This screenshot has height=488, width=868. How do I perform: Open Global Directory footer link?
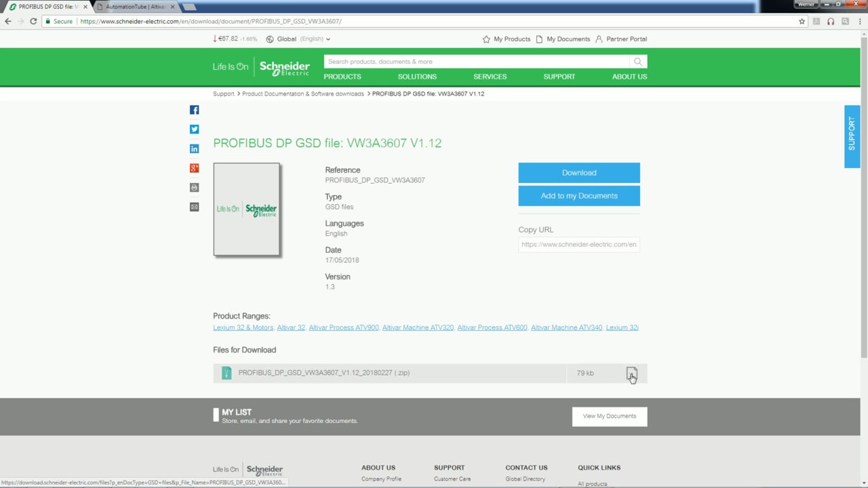click(x=525, y=479)
